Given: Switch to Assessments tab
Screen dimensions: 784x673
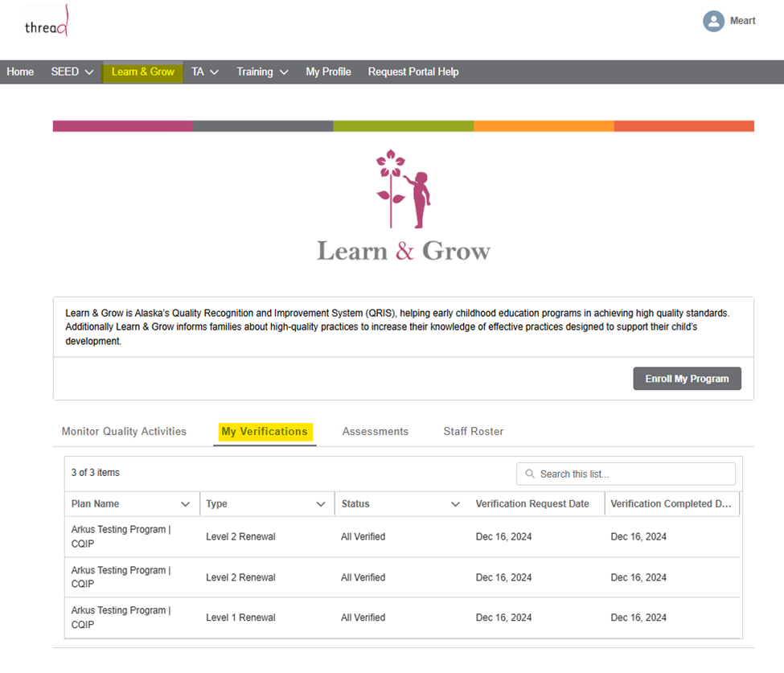Looking at the screenshot, I should click(x=375, y=432).
